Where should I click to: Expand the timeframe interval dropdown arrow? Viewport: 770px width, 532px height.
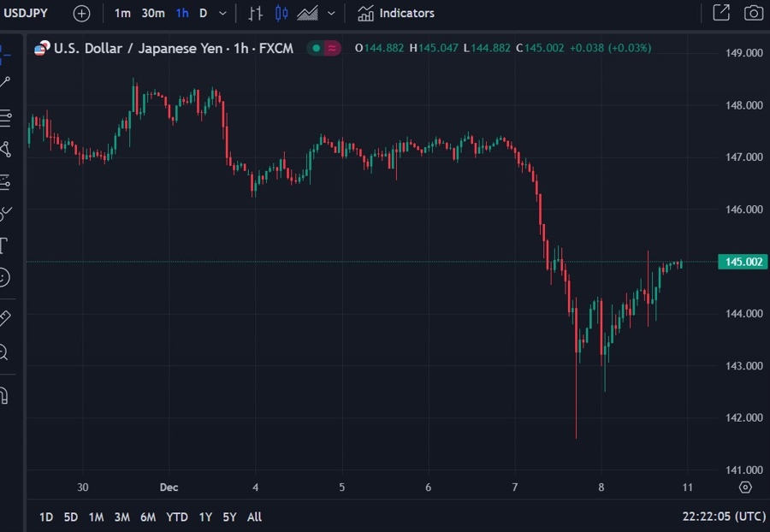click(x=222, y=13)
